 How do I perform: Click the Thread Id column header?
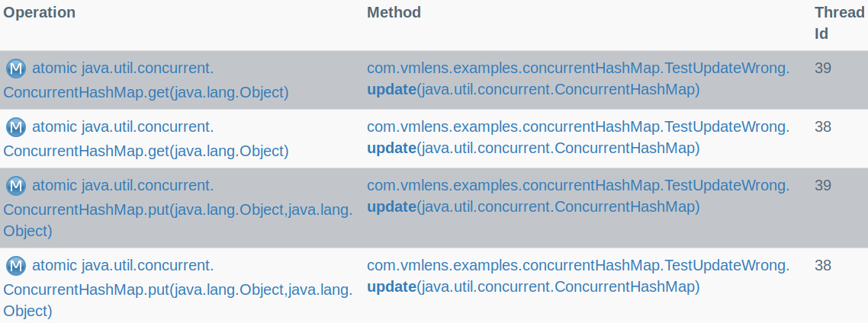coord(839,23)
